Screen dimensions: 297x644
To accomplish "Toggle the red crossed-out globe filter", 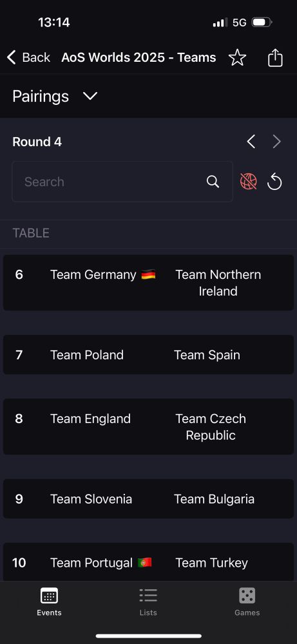I will click(249, 181).
